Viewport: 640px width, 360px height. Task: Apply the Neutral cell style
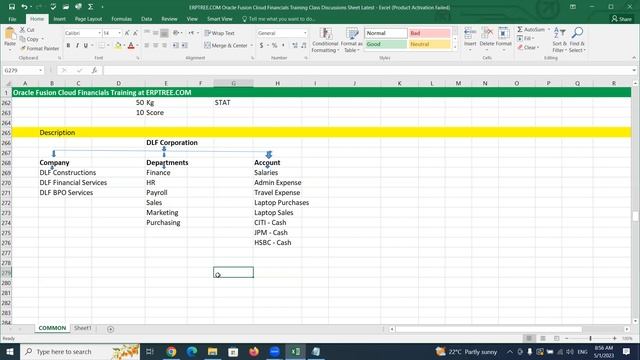(429, 44)
